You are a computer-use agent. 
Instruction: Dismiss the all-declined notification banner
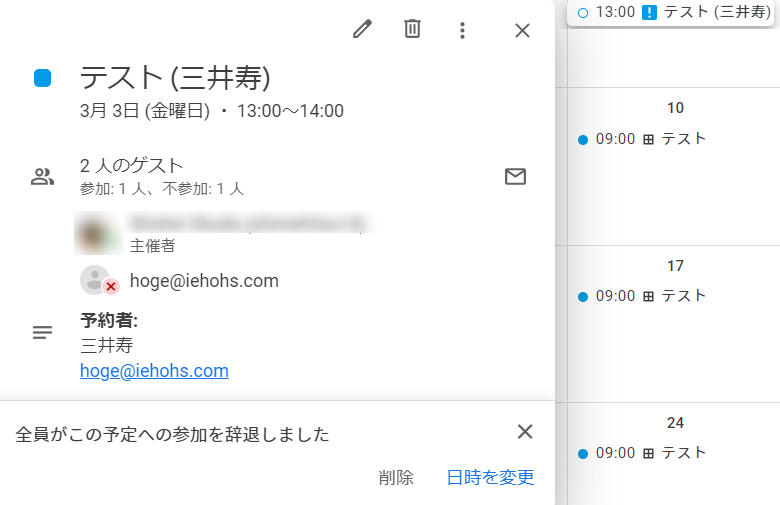coord(525,431)
